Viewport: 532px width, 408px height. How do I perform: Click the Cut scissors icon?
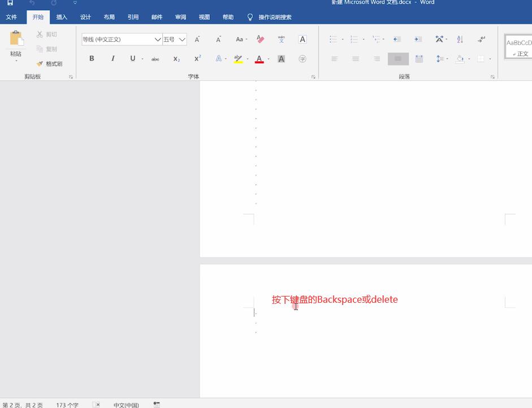pyautogui.click(x=40, y=35)
